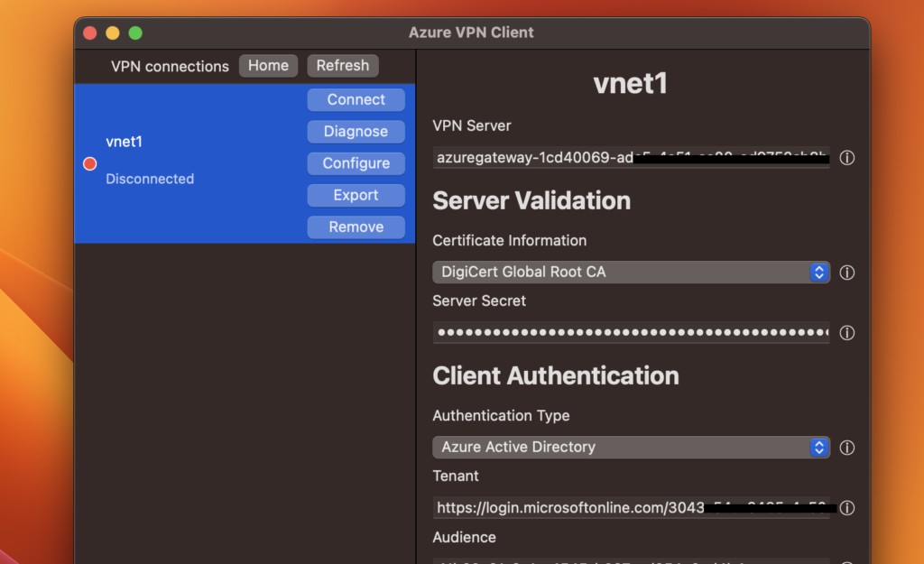Click the red disconnected status dot for vnet1
924x564 pixels.
point(89,164)
